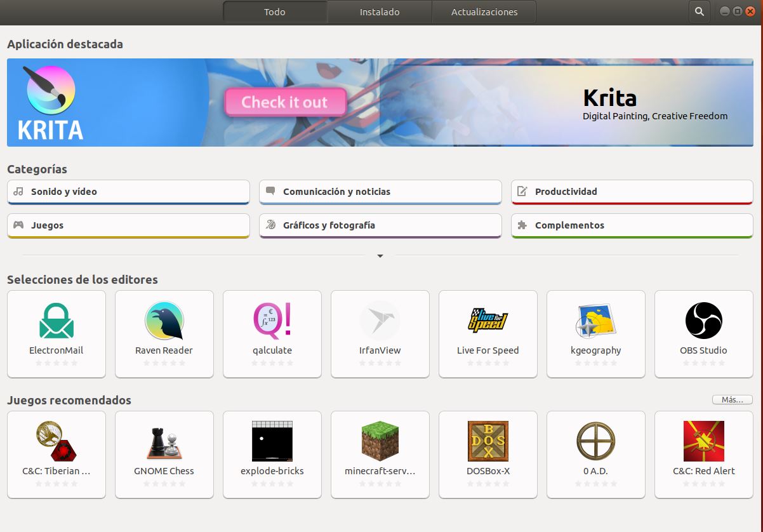Switch to the Instalado tab
The width and height of the screenshot is (763, 532).
point(380,11)
